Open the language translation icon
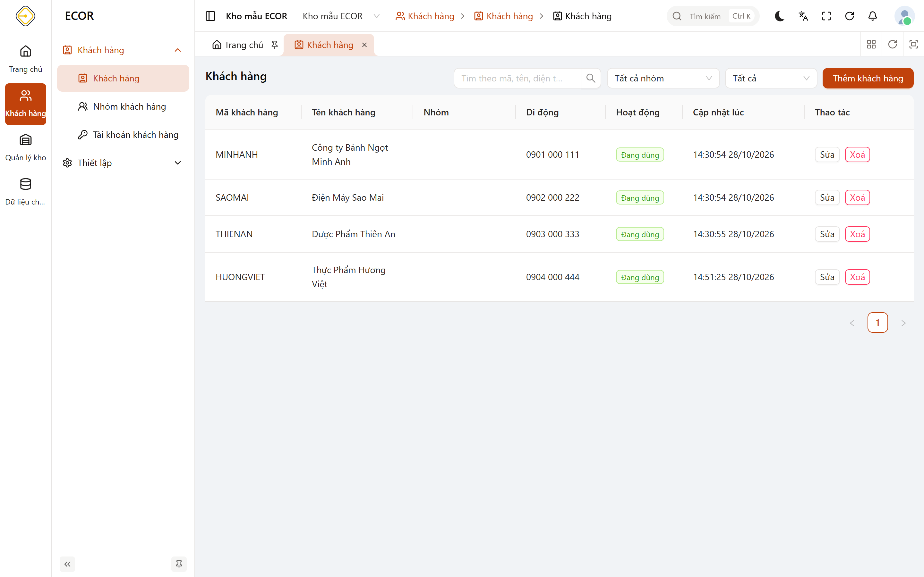924x577 pixels. pyautogui.click(x=803, y=16)
